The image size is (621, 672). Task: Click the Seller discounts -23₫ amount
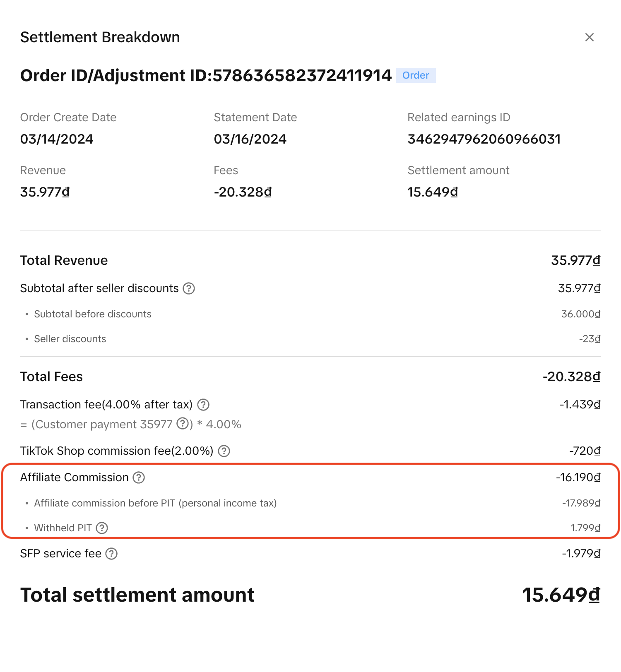point(590,339)
